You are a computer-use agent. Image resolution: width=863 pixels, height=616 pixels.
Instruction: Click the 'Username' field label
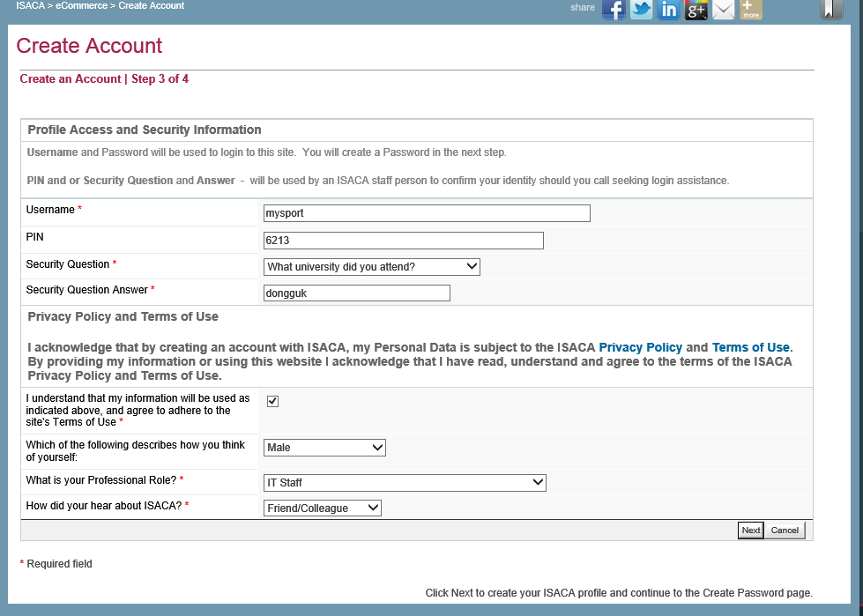click(50, 210)
